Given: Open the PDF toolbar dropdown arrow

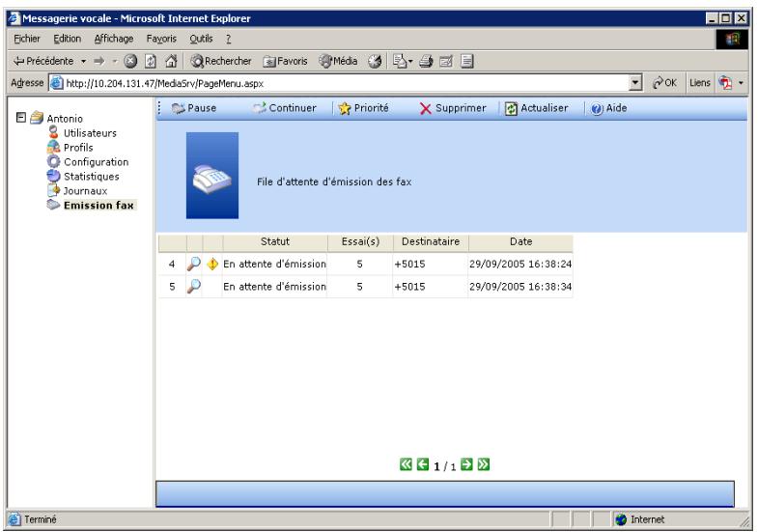Looking at the screenshot, I should [x=741, y=83].
